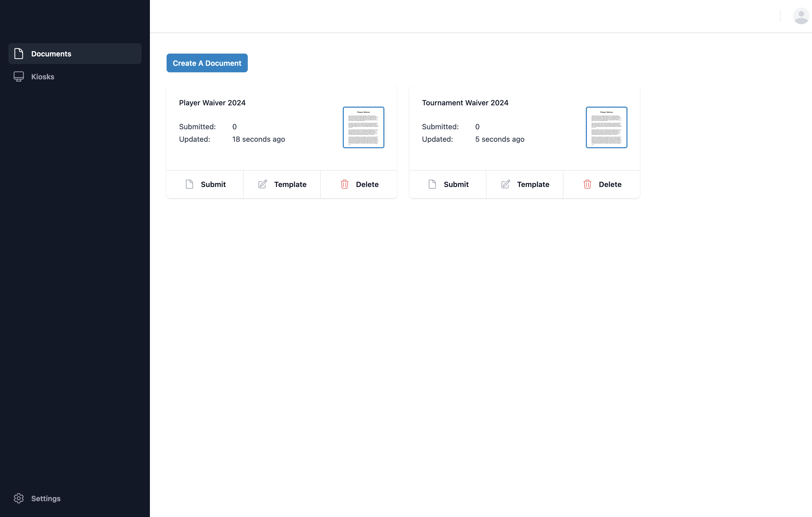Click Create A Document button
The height and width of the screenshot is (517, 812).
pyautogui.click(x=207, y=63)
